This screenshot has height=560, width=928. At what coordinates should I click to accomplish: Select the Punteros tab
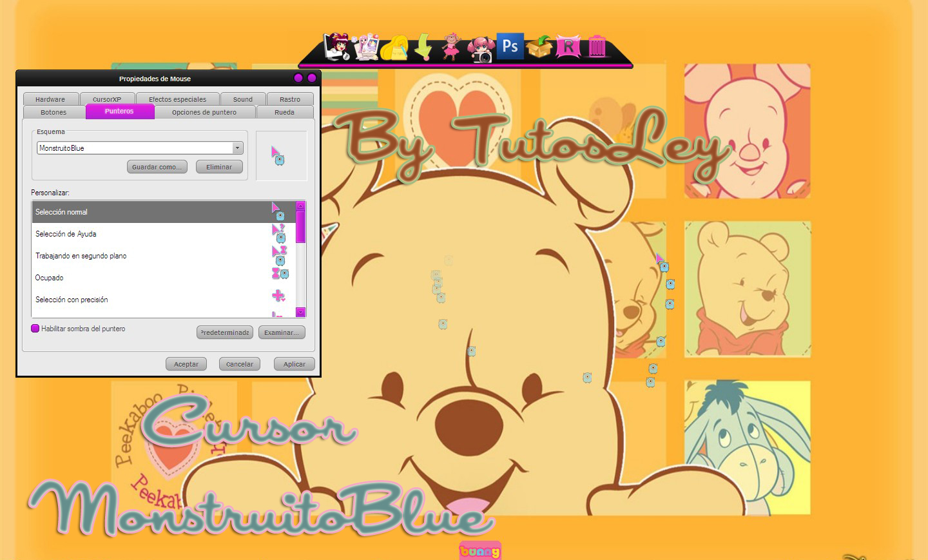click(119, 111)
